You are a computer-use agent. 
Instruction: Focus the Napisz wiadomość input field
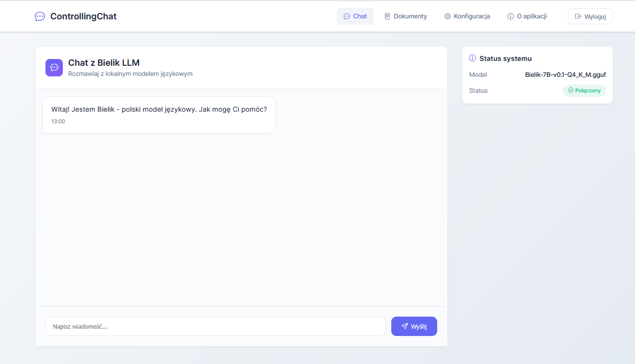coord(215,326)
